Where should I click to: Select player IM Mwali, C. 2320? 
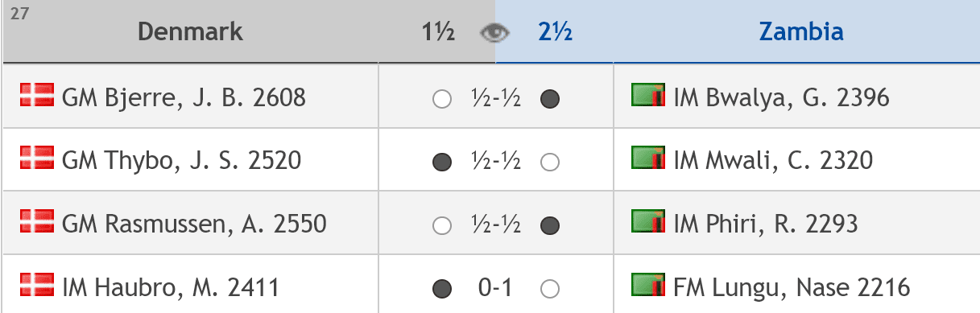click(x=773, y=161)
